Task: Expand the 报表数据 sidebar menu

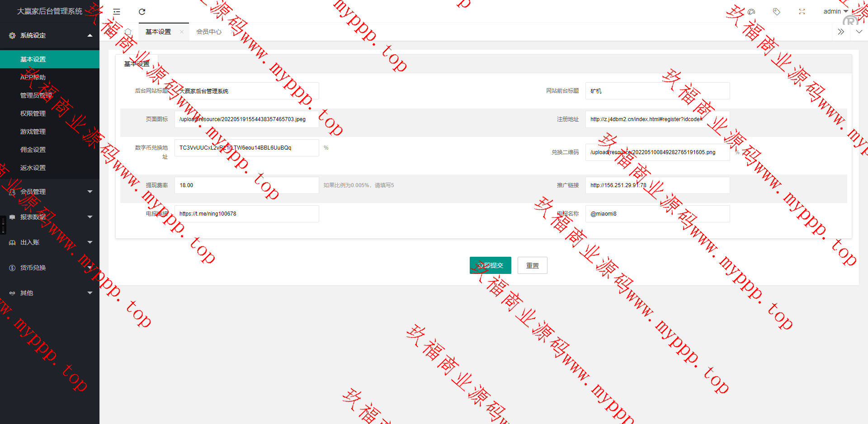Action: (50, 217)
